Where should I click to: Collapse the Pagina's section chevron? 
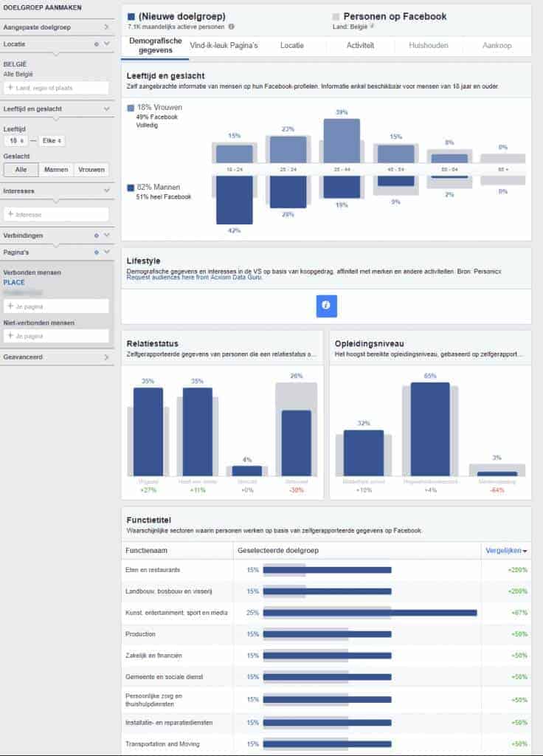[107, 252]
